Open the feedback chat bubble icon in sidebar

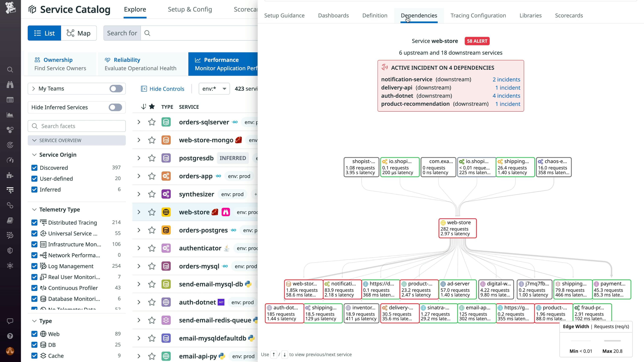coord(10,321)
